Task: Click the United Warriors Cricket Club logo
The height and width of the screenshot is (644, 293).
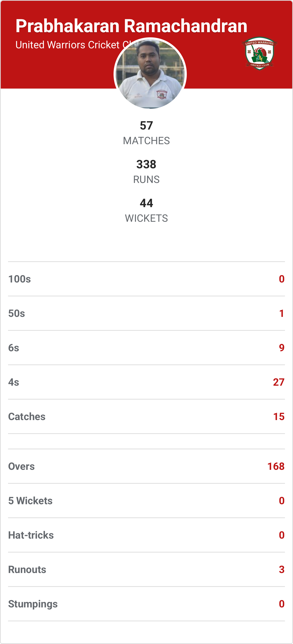Action: (260, 53)
